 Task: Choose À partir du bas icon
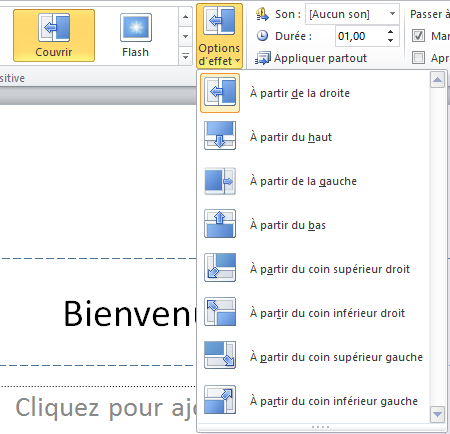coord(220,224)
